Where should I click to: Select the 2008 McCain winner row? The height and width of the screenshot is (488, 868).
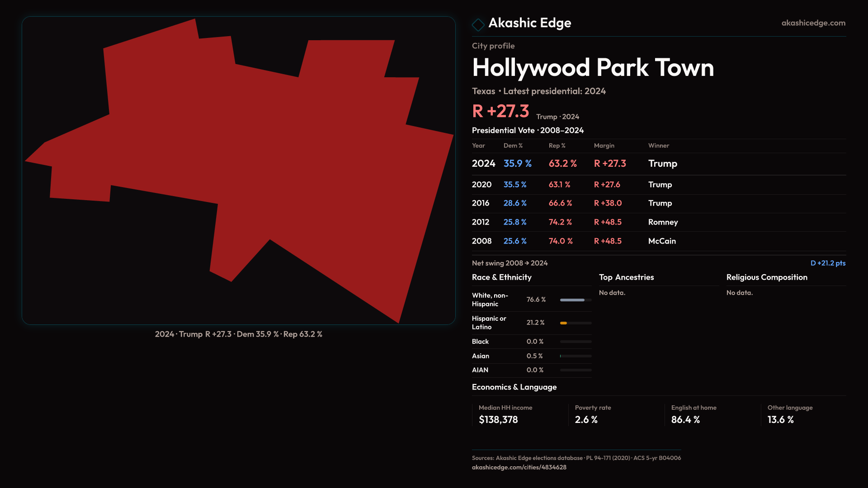tap(661, 241)
